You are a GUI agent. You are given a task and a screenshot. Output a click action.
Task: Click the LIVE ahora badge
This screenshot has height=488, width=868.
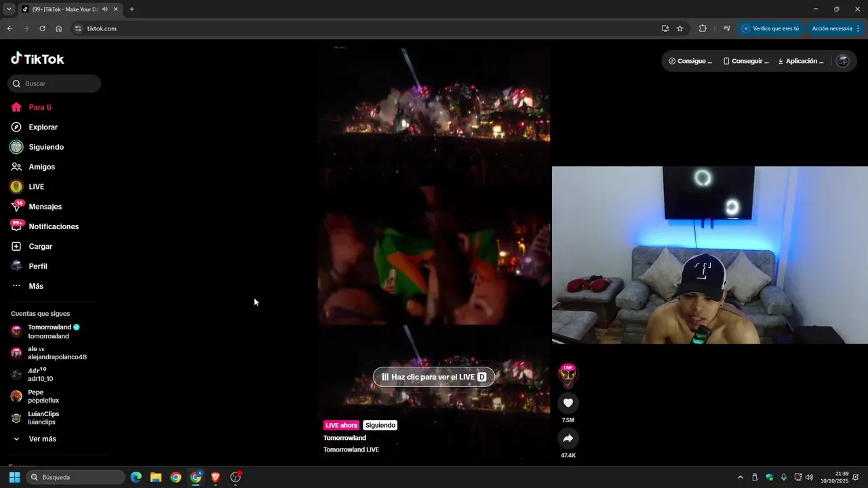point(341,425)
